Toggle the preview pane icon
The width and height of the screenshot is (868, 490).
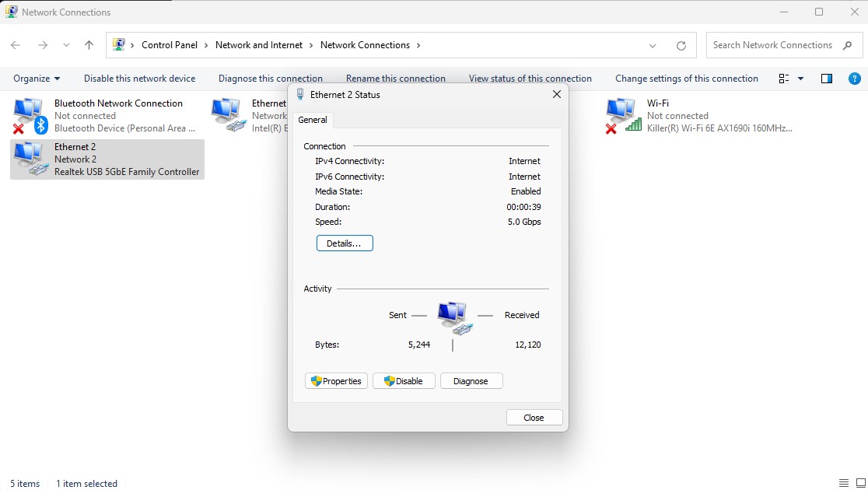point(827,79)
